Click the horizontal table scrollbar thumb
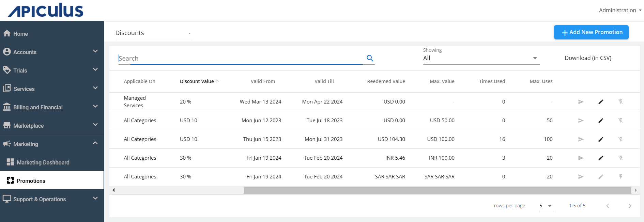Viewport: 644px width, 222px height. click(x=437, y=190)
